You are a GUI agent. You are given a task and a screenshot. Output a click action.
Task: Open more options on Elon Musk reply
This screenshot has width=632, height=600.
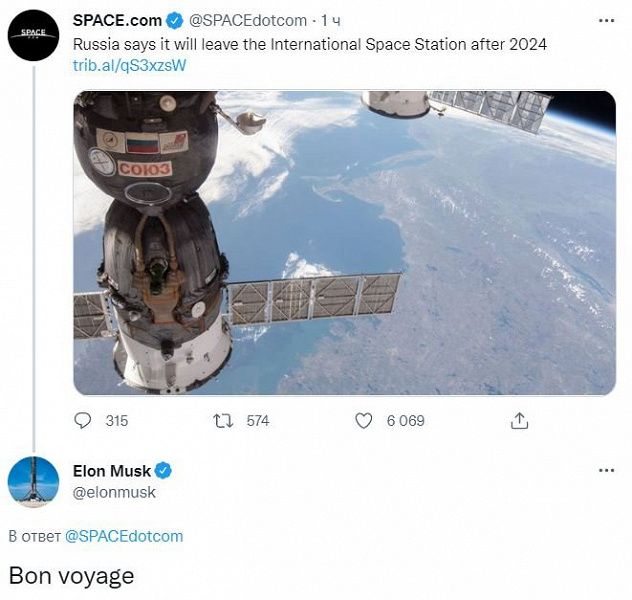pyautogui.click(x=606, y=470)
